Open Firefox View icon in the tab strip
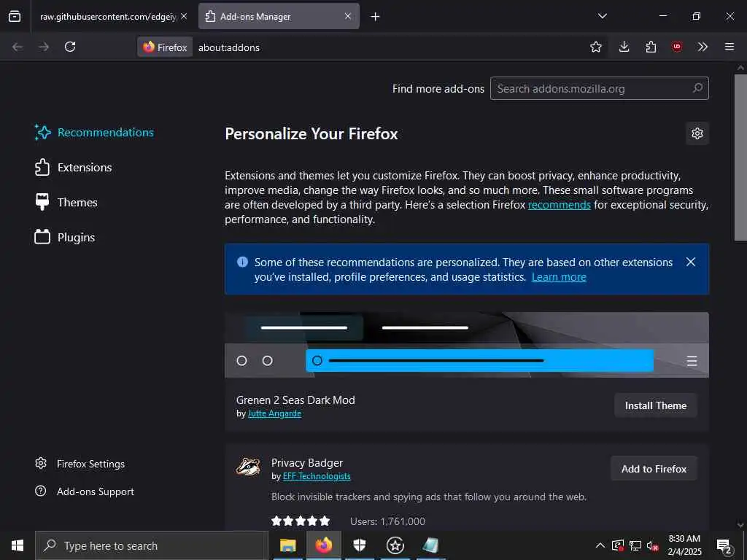 pos(15,16)
